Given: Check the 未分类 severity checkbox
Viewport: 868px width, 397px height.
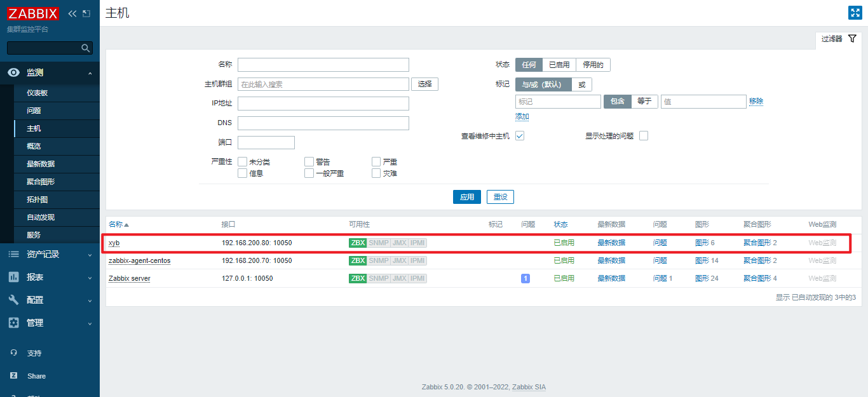Looking at the screenshot, I should pyautogui.click(x=242, y=162).
